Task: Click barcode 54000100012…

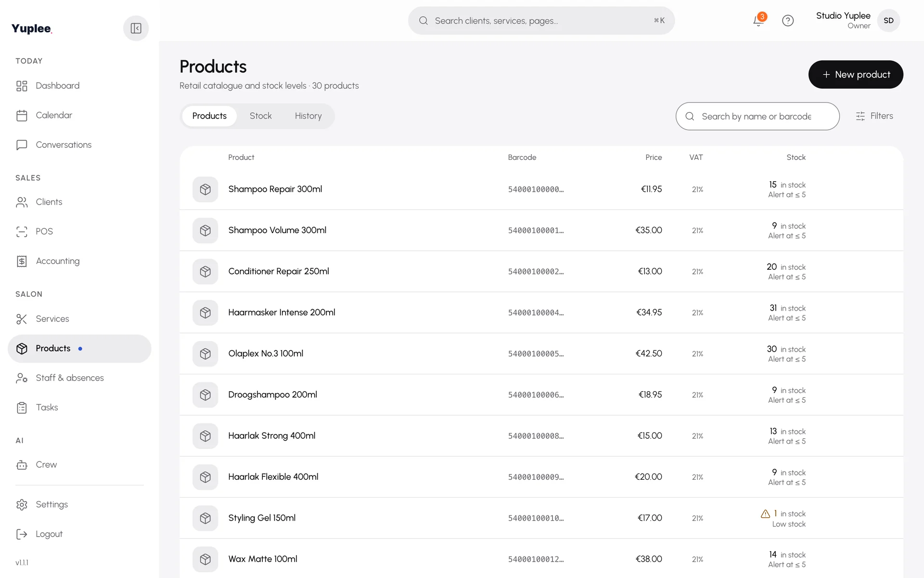Action: click(x=536, y=559)
